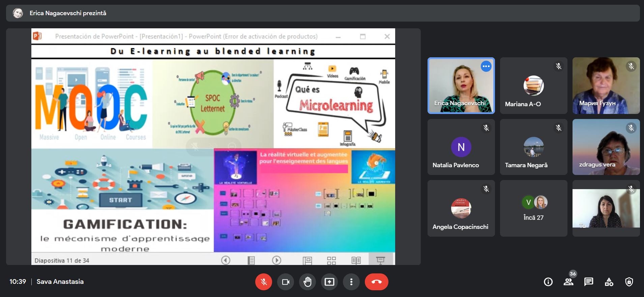The image size is (644, 297).
Task: Leave the call with red hang-up button
Action: point(376,282)
